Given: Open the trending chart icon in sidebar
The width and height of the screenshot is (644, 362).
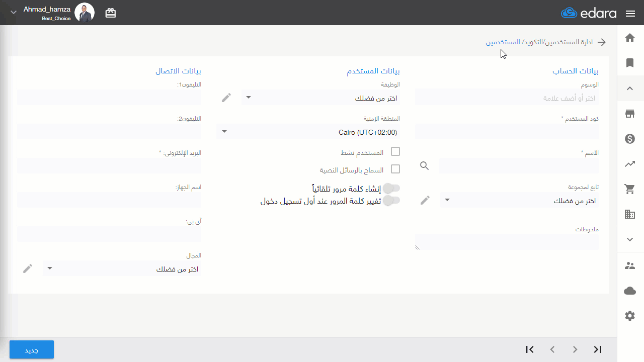Looking at the screenshot, I should 630,164.
